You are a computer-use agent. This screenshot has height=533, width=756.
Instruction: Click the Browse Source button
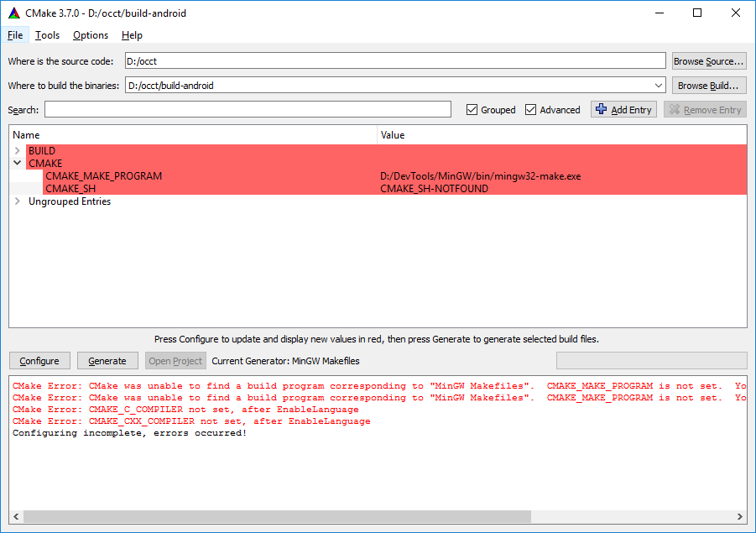709,61
